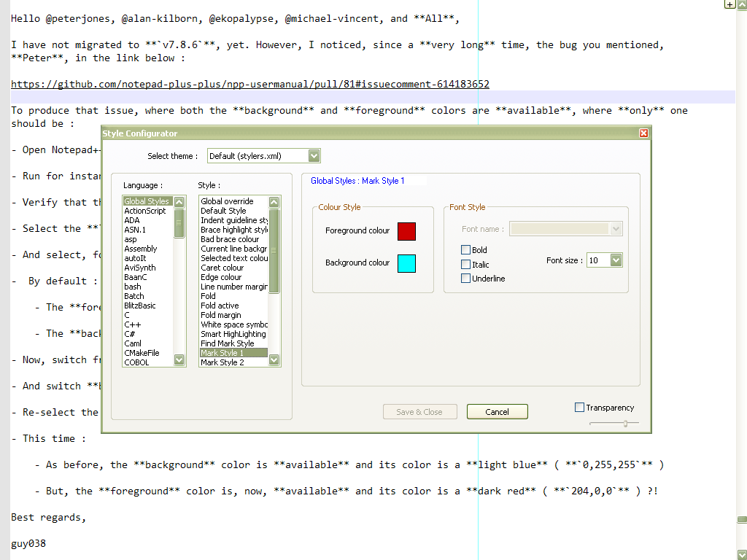747x560 pixels.
Task: Click the Save & Close button
Action: point(419,412)
